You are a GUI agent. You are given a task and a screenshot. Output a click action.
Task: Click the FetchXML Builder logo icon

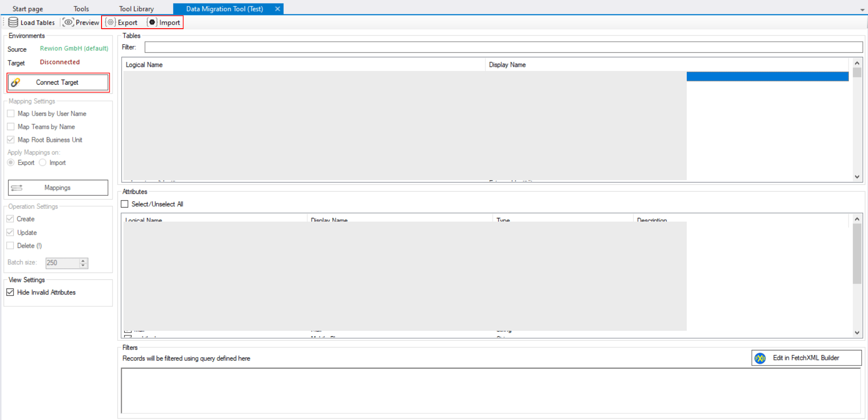coord(760,358)
